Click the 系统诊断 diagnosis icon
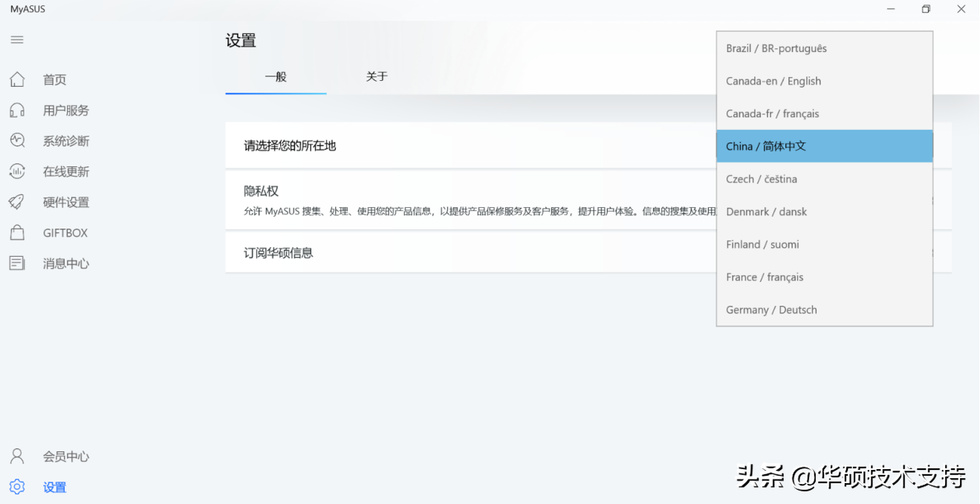Viewport: 980px width, 504px height. 17,141
